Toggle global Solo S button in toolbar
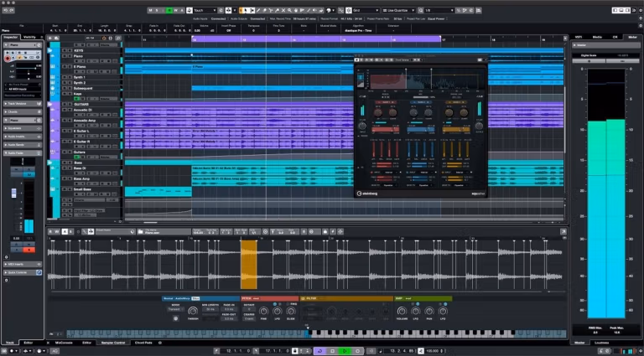644x356 pixels. click(x=157, y=10)
